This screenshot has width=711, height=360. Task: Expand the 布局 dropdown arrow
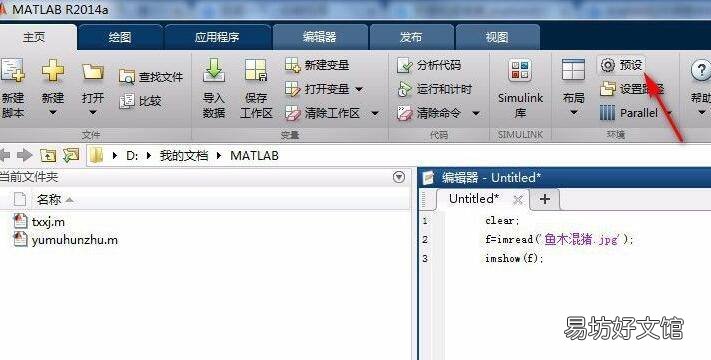573,112
